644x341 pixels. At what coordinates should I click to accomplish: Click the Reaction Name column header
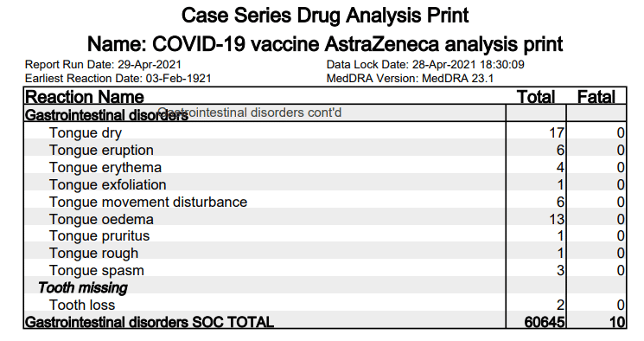pos(85,97)
